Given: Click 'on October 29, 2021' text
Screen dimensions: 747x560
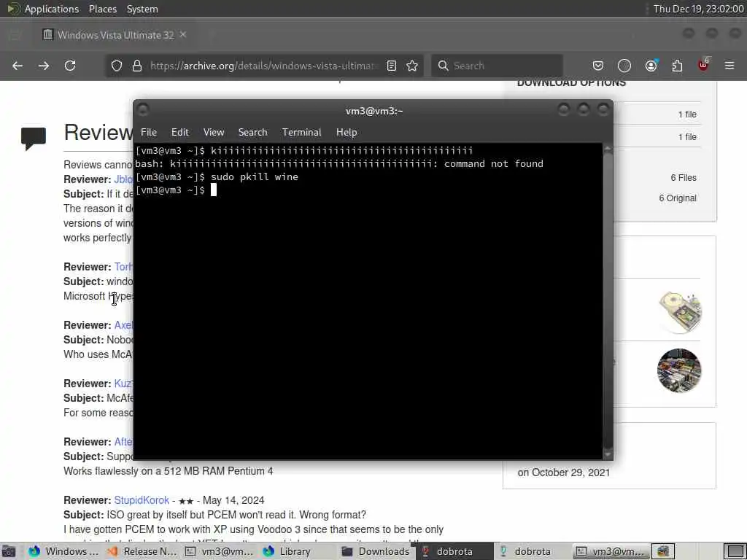Looking at the screenshot, I should (x=564, y=472).
